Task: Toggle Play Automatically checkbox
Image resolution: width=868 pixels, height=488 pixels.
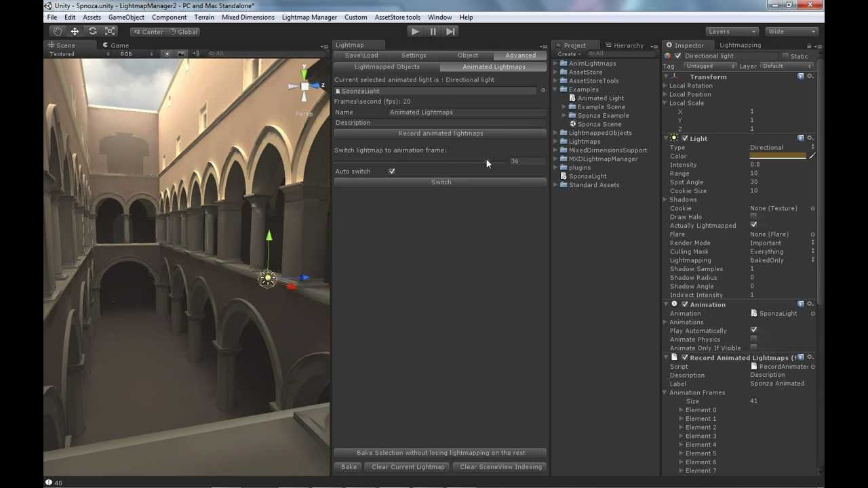Action: 753,330
